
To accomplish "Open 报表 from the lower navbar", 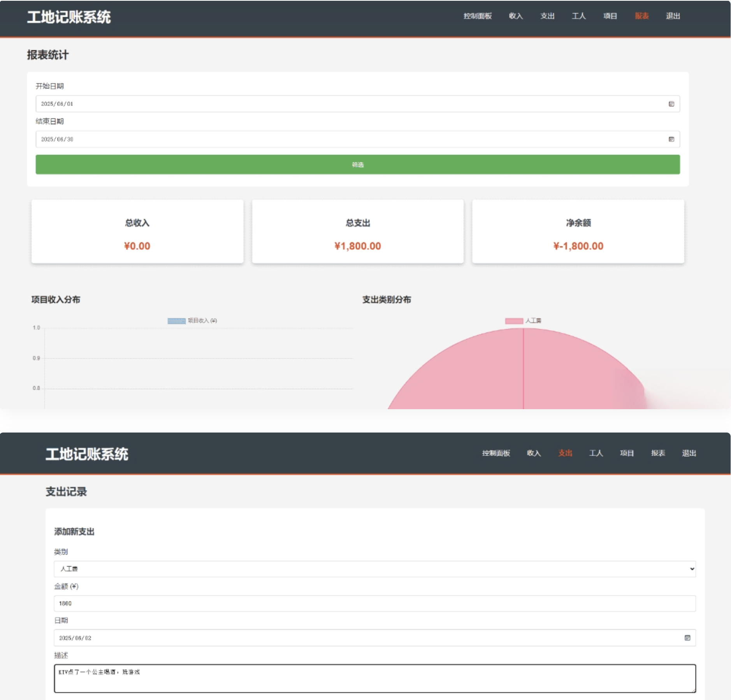I will point(658,453).
